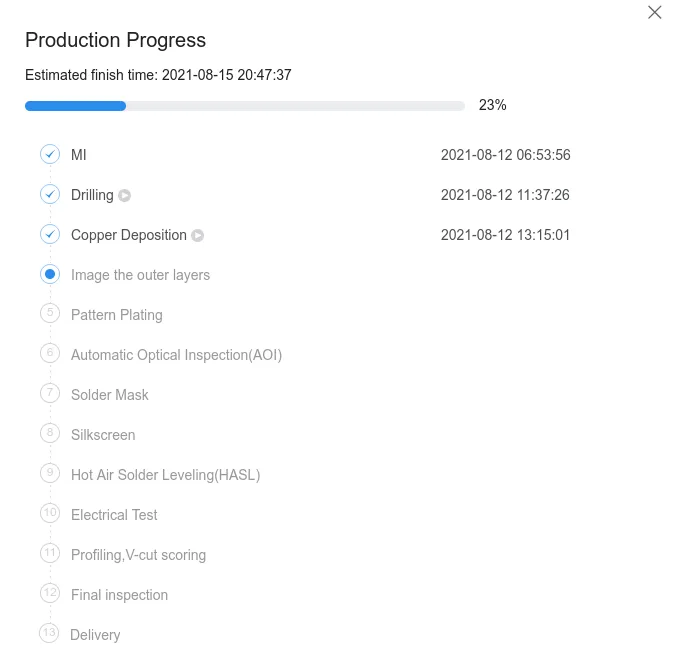
Task: Select the Final inspection step label
Action: point(120,595)
